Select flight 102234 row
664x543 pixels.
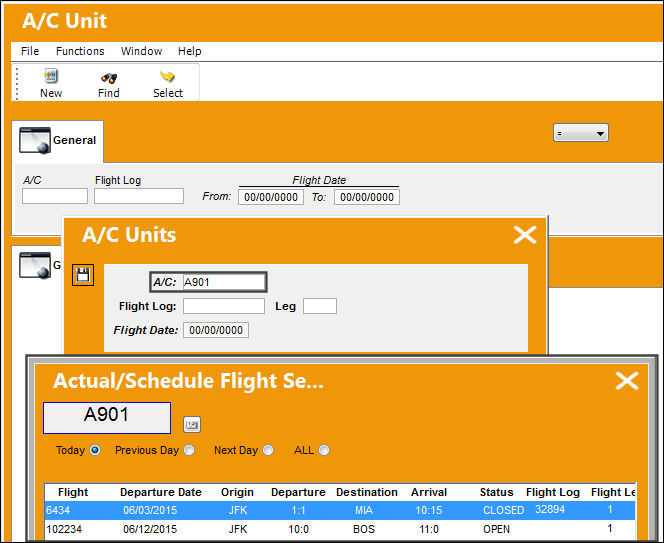pyautogui.click(x=340, y=529)
